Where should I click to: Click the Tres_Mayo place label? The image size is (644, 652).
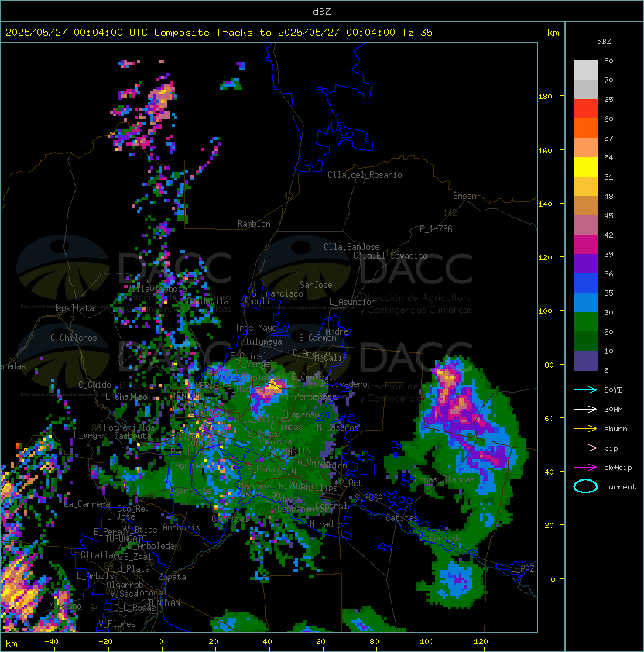[255, 328]
